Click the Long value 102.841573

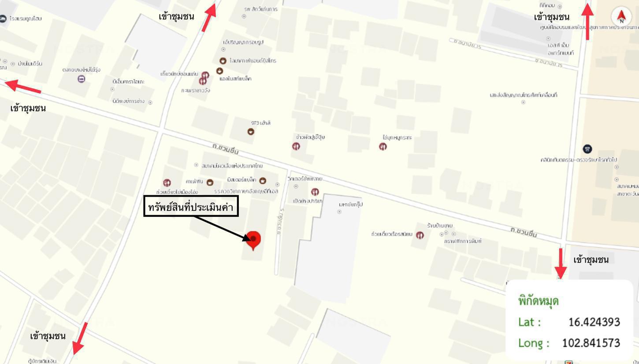tap(591, 343)
